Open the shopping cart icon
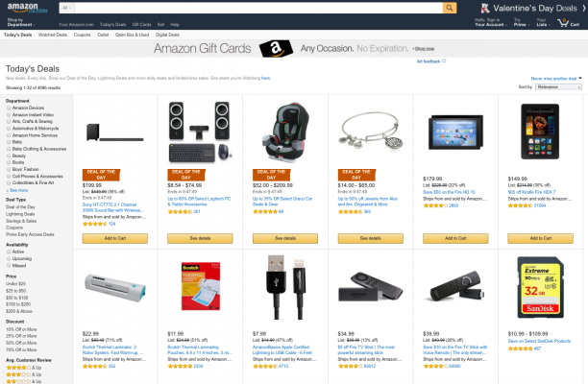The image size is (588, 384). point(563,23)
